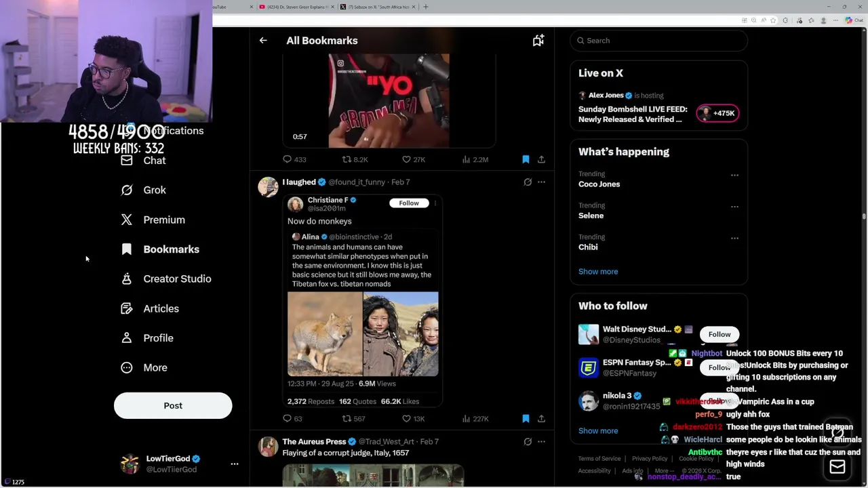Open Grok from the sidebar

(143, 190)
